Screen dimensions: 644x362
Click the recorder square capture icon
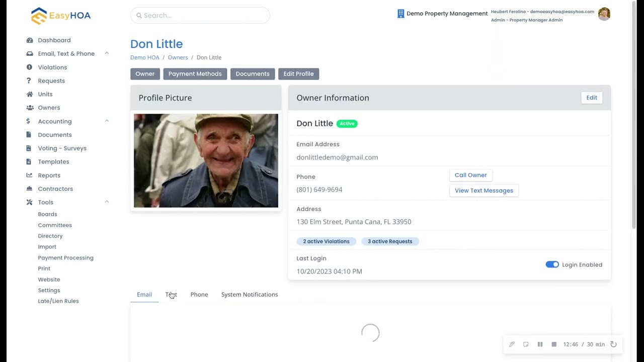coord(526,344)
